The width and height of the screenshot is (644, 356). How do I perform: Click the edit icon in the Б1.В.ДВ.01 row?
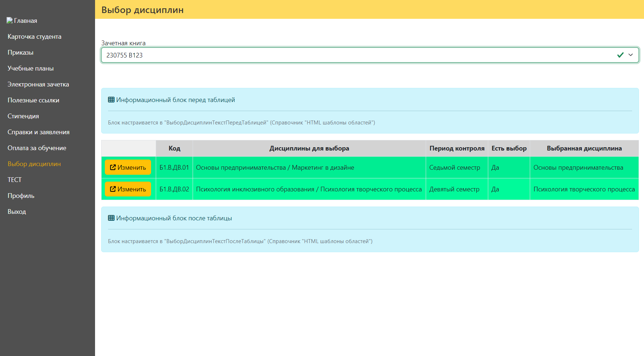(113, 168)
